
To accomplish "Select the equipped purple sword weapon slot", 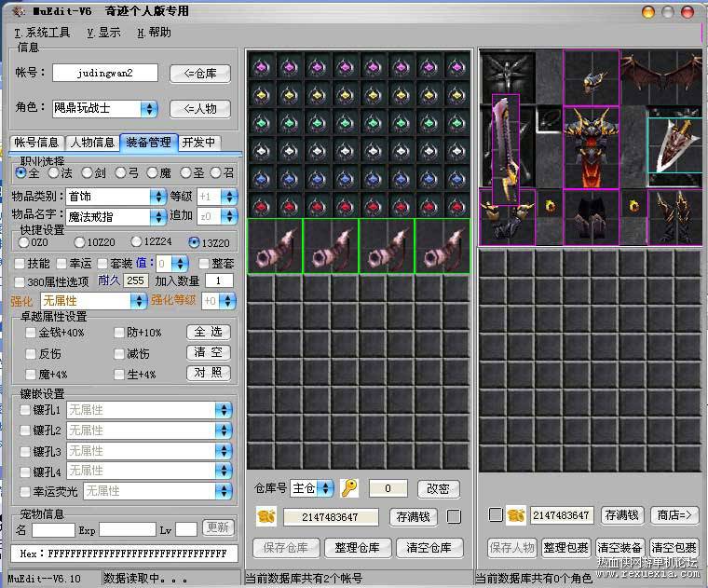I will tap(506, 149).
